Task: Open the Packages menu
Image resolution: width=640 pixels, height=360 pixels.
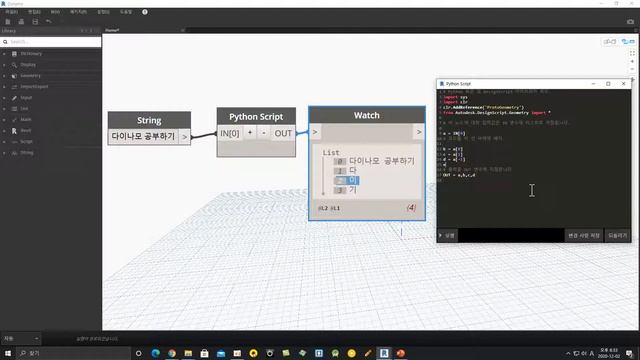Action: (78, 12)
